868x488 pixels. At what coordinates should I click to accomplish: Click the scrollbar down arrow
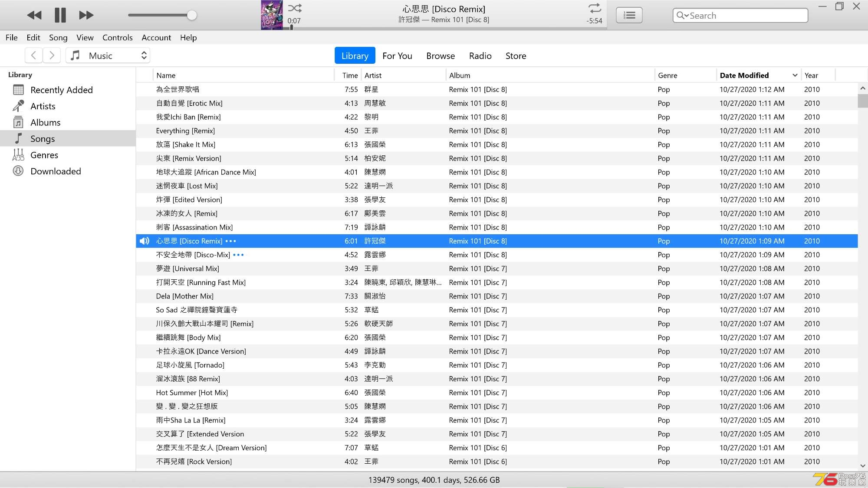click(863, 466)
